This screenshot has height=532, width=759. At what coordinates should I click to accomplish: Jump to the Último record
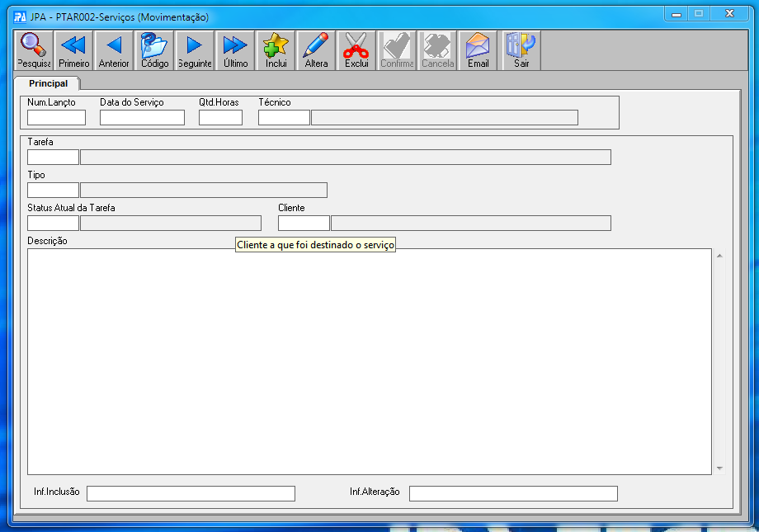point(236,51)
